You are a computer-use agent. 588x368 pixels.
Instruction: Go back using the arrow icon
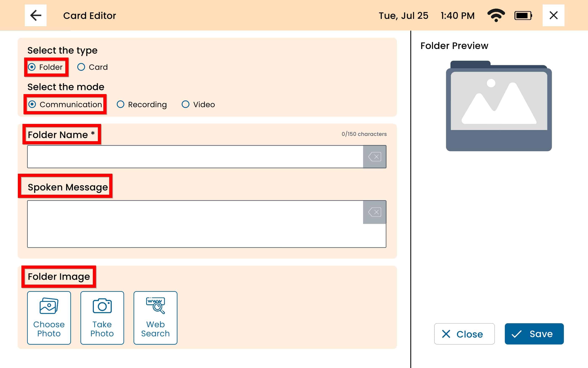click(35, 15)
